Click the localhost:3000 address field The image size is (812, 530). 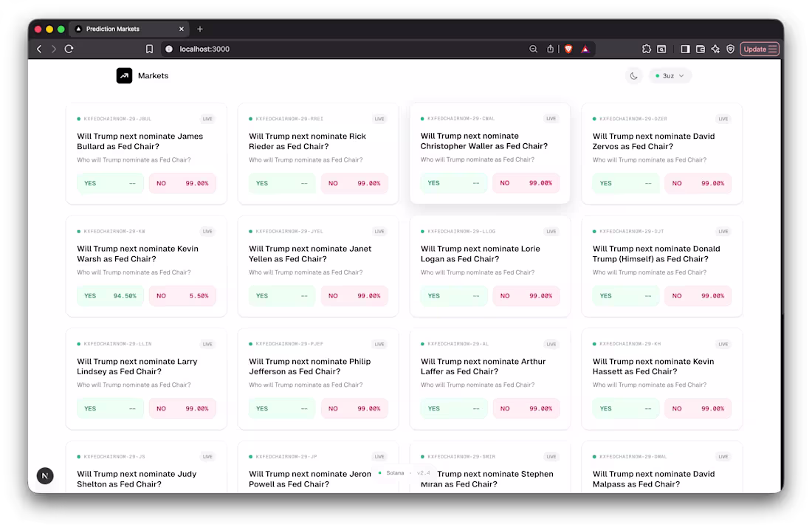(342, 49)
